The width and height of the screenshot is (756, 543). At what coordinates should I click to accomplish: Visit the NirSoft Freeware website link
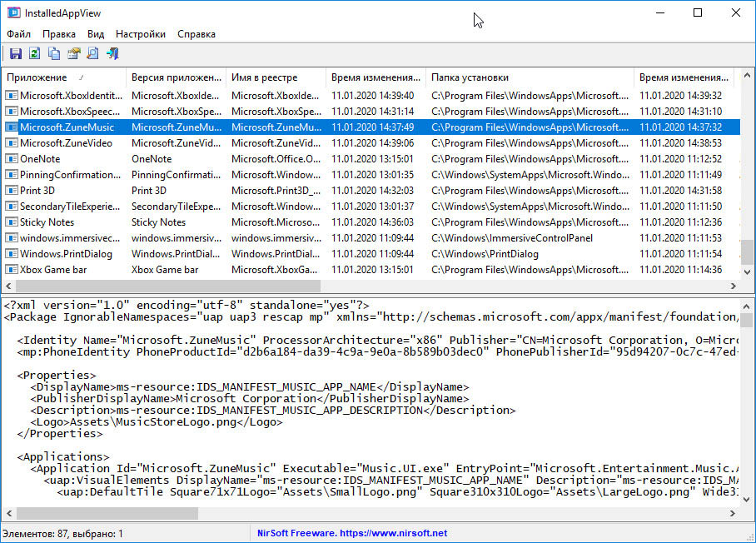point(352,533)
